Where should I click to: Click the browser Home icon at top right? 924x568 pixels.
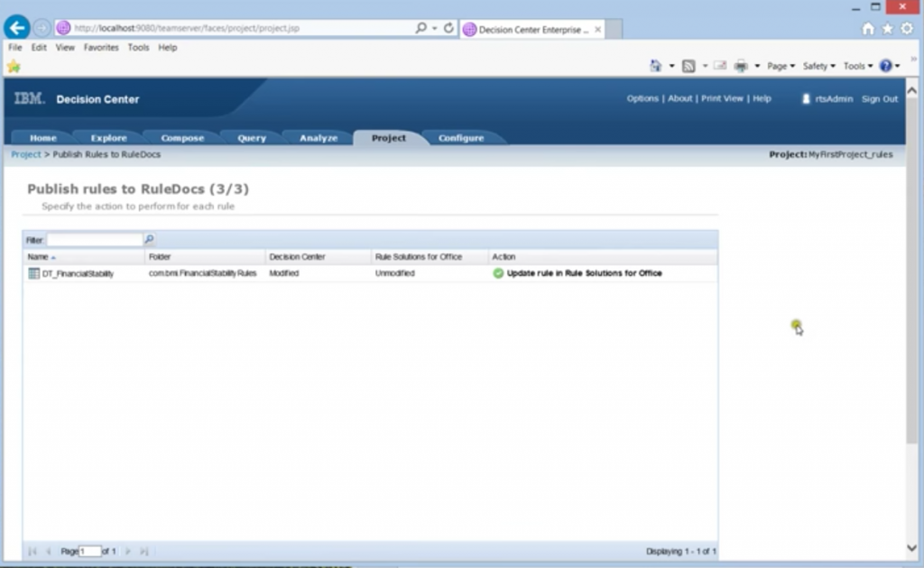click(x=868, y=28)
